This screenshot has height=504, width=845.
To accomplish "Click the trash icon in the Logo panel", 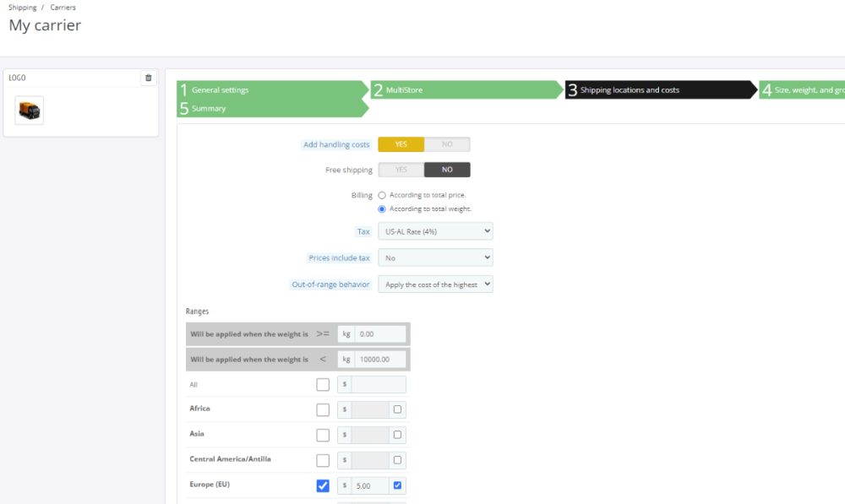I will point(149,78).
